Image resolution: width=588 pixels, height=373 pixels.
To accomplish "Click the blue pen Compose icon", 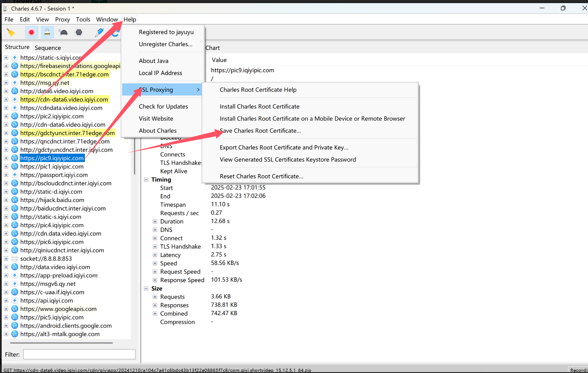I will [99, 32].
